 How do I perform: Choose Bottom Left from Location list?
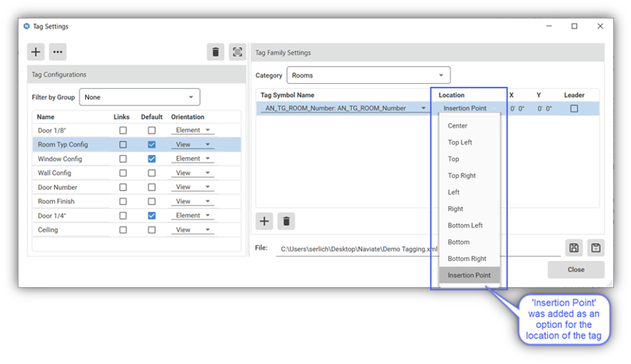[x=470, y=225]
